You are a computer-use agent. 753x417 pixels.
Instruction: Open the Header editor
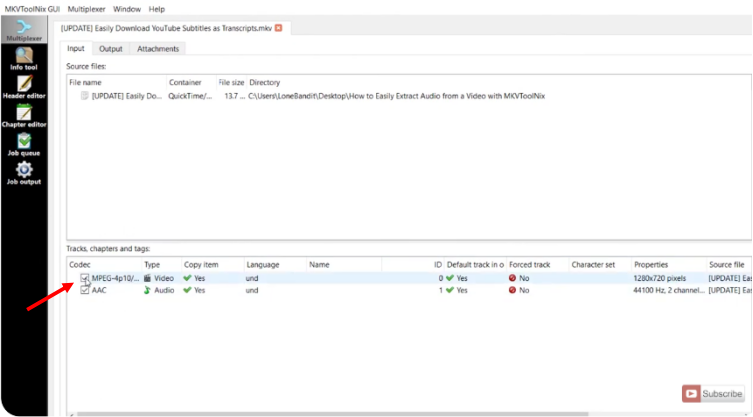(24, 88)
